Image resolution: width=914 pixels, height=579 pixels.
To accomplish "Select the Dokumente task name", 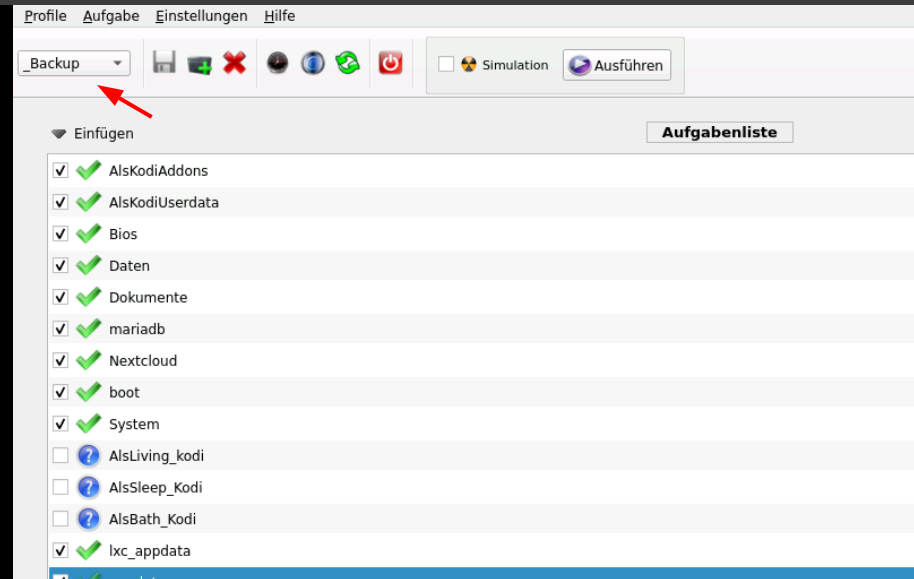I will click(148, 297).
